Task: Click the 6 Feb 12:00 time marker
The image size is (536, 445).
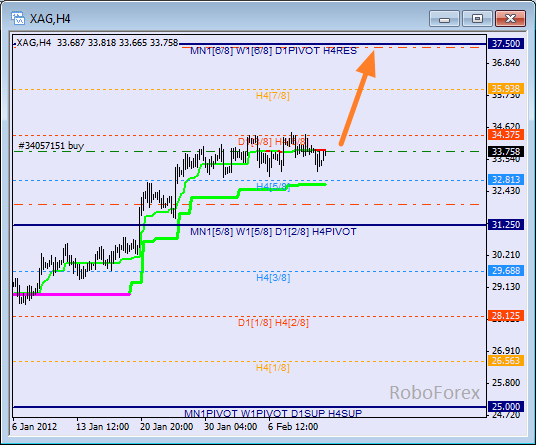Action: [x=293, y=427]
